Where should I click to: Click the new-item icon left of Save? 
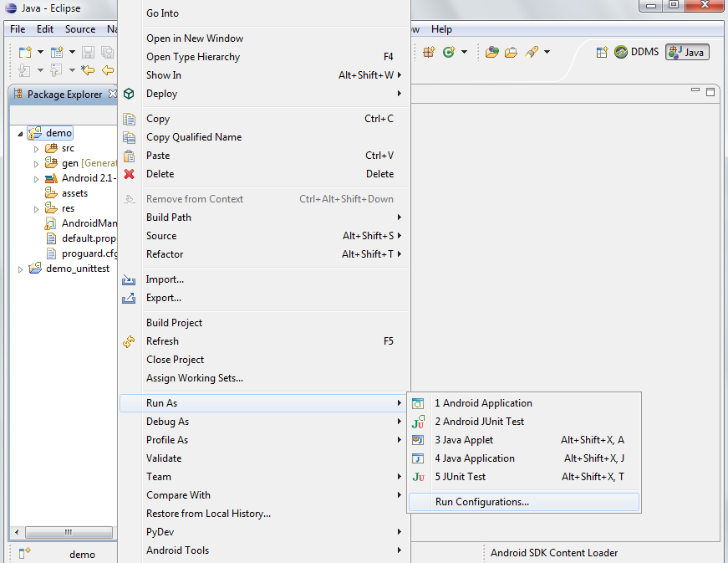click(57, 52)
